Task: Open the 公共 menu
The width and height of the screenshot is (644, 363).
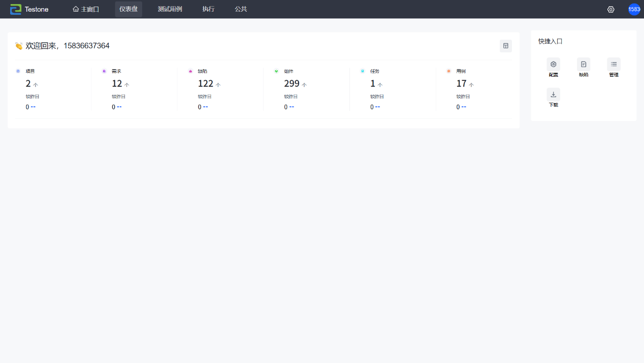Action: [241, 9]
